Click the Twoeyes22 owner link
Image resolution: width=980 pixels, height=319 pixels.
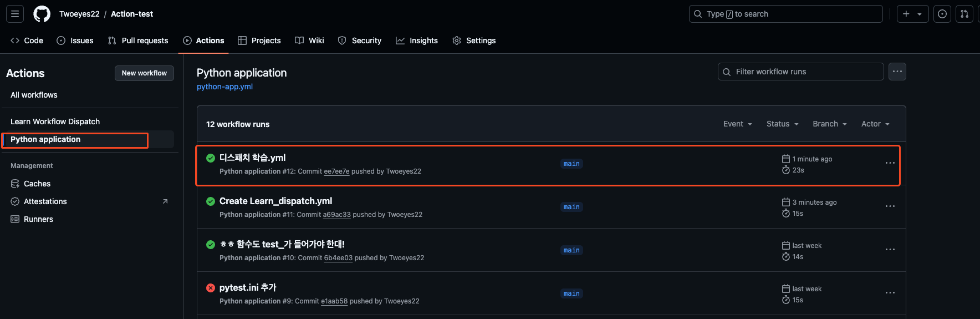(x=79, y=14)
